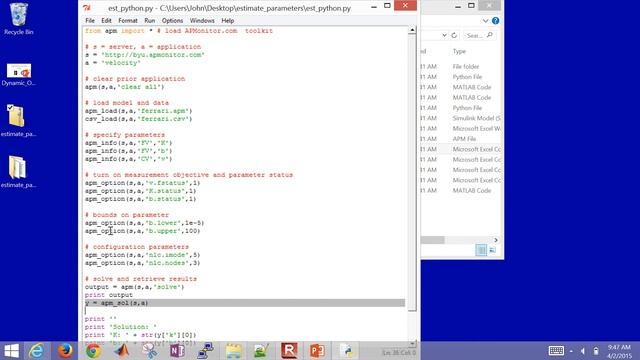Open the battery status tray icon
Viewport: 640px width, 360px height.
coord(596,351)
